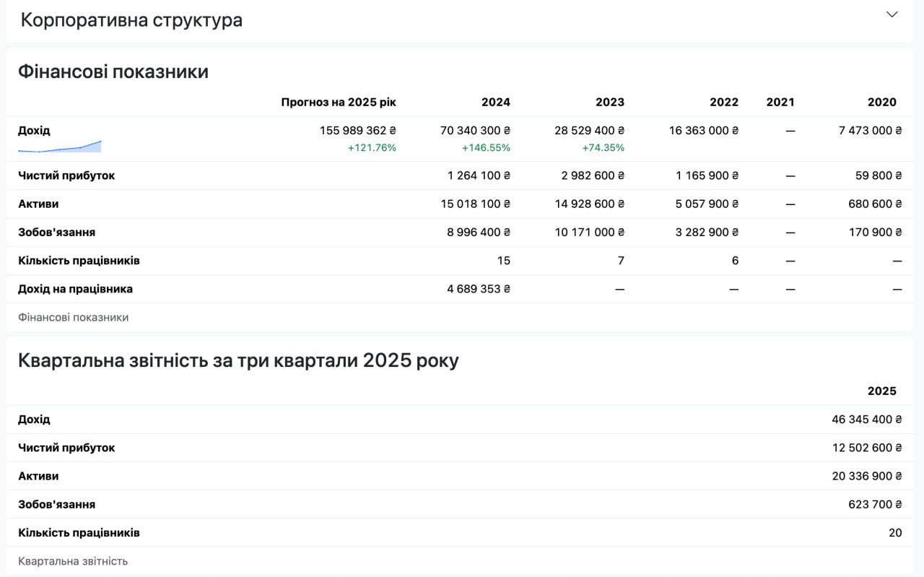Click the 2022 revenue 16 363 000 ₴
This screenshot has width=924, height=577.
point(704,131)
